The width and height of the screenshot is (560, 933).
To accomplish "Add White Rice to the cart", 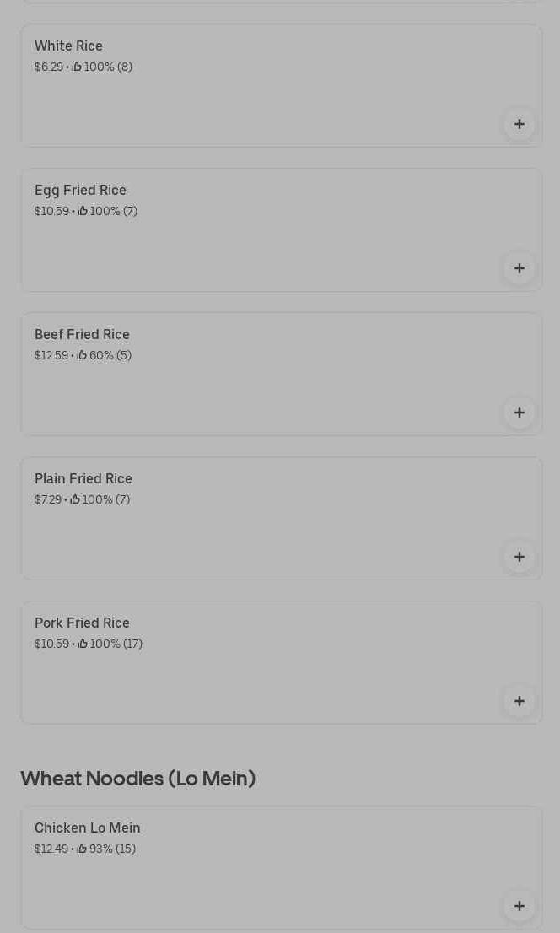I will pos(519,125).
